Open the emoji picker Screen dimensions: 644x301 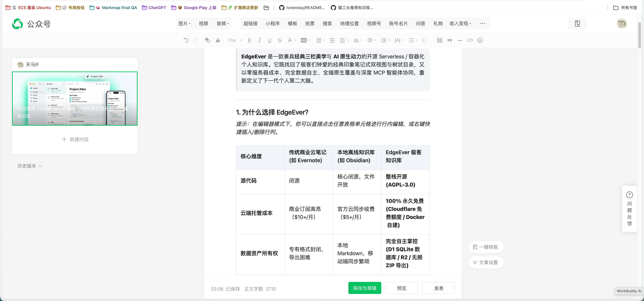(480, 40)
